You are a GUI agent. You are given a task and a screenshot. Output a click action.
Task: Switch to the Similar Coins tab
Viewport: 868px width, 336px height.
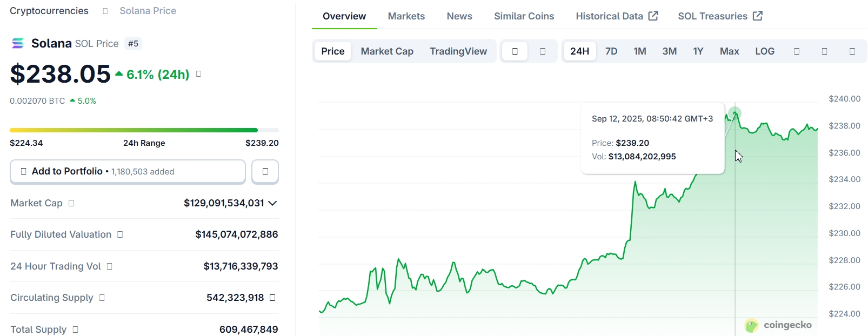pyautogui.click(x=524, y=16)
